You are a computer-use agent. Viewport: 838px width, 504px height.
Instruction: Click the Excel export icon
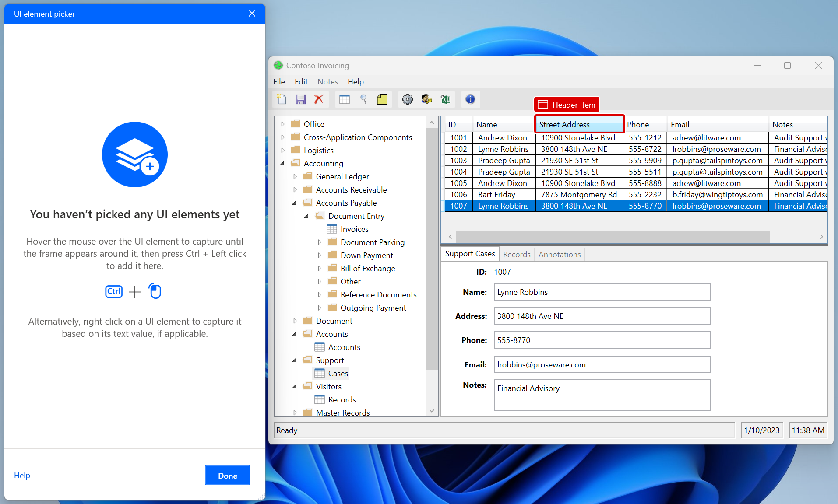[445, 99]
